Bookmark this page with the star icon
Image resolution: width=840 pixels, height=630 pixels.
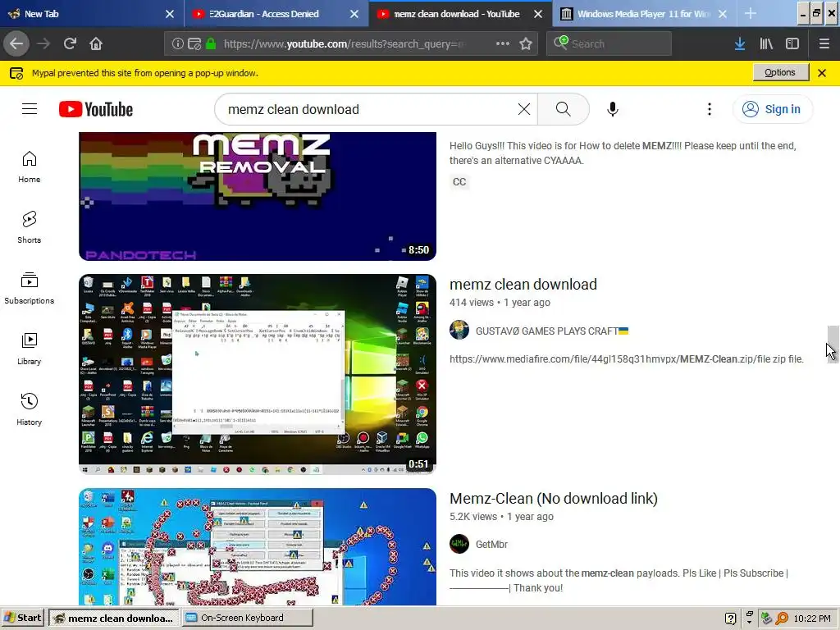pyautogui.click(x=526, y=43)
